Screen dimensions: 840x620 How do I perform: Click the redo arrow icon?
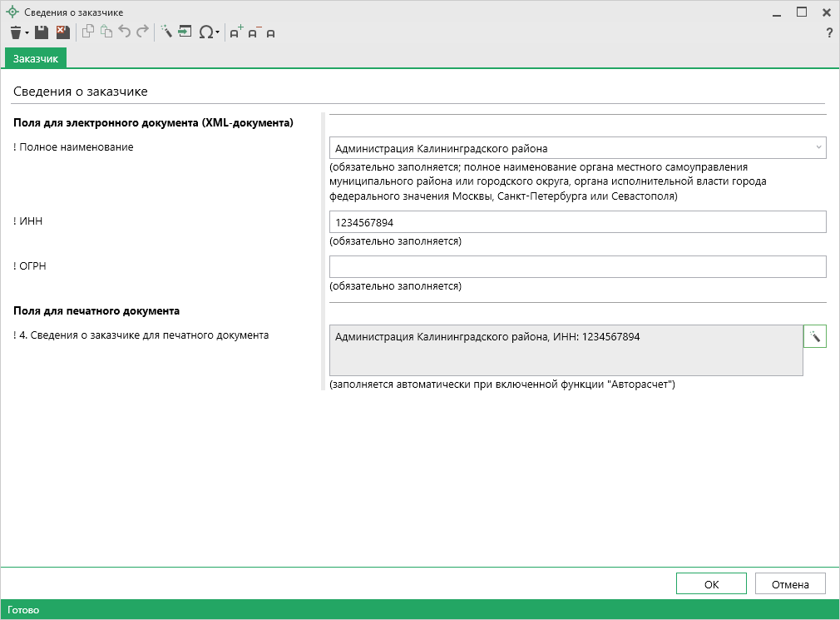coord(142,32)
